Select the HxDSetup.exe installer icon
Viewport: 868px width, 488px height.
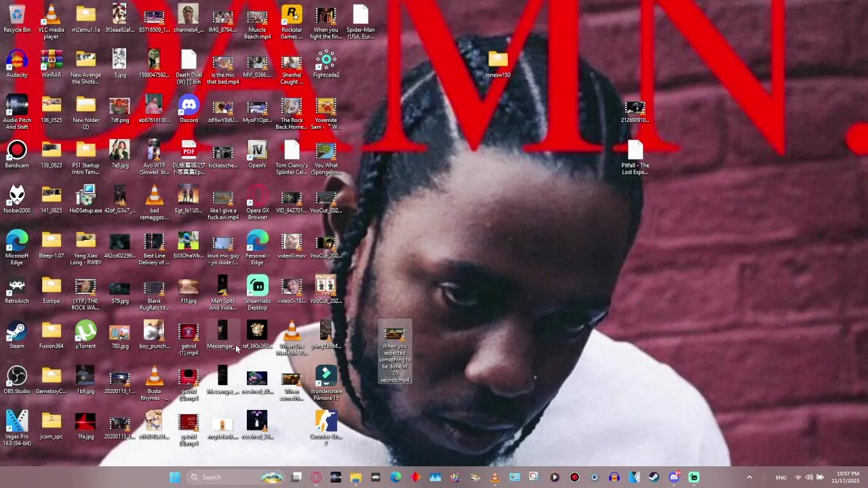tap(85, 200)
